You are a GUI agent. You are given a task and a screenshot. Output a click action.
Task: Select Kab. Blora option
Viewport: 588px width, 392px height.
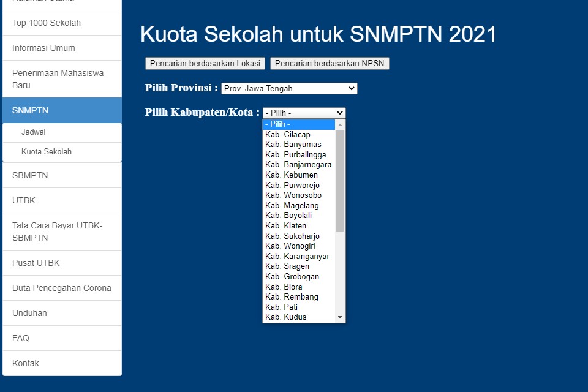click(x=299, y=287)
